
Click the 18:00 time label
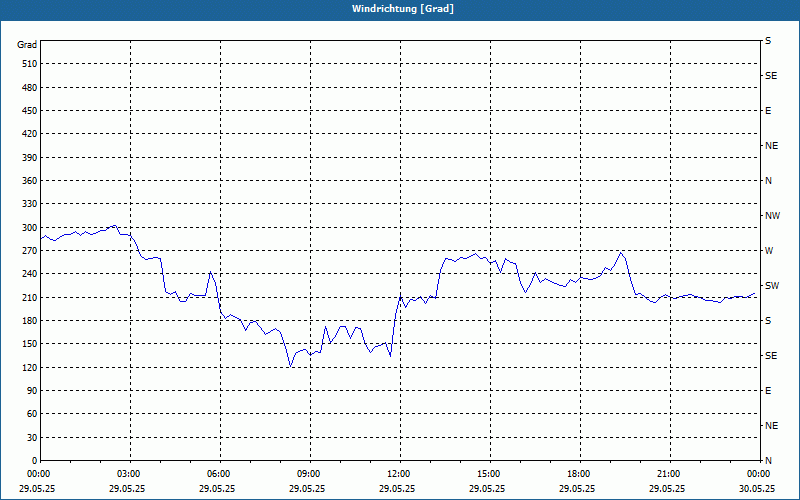click(x=577, y=474)
